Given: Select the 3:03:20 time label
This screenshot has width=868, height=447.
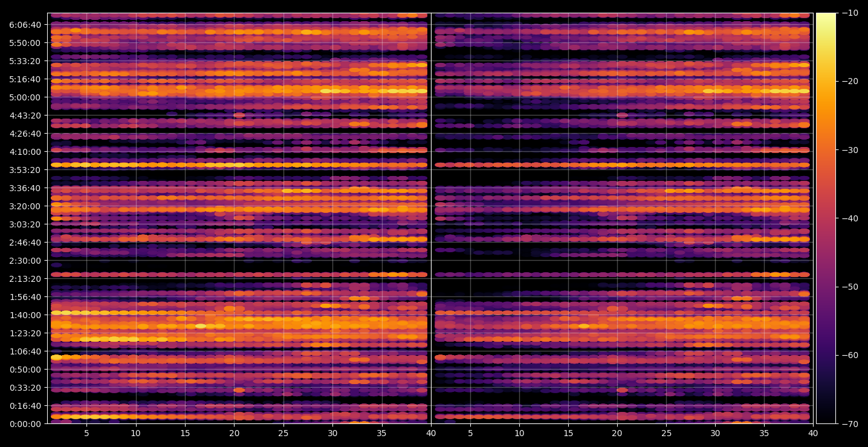Looking at the screenshot, I should [x=25, y=224].
